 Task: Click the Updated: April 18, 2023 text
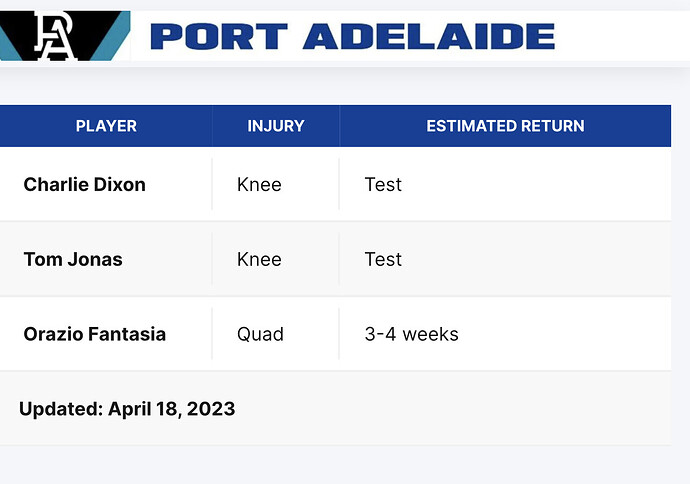click(127, 409)
